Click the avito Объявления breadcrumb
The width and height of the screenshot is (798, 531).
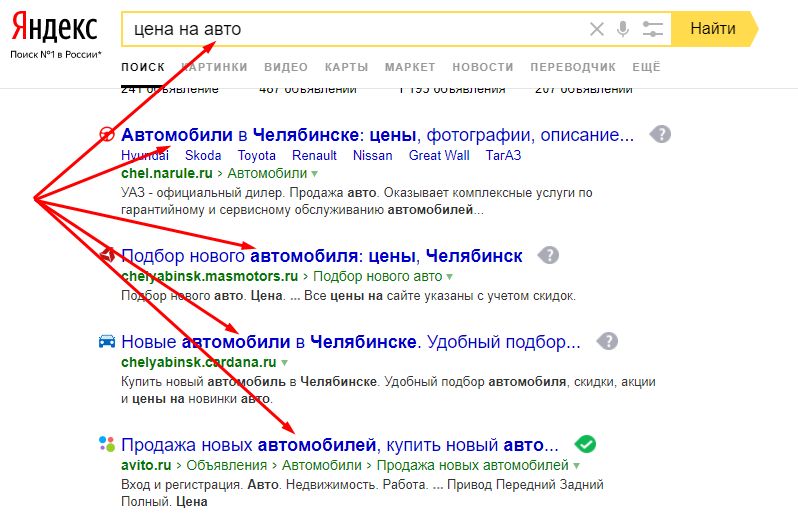226,465
